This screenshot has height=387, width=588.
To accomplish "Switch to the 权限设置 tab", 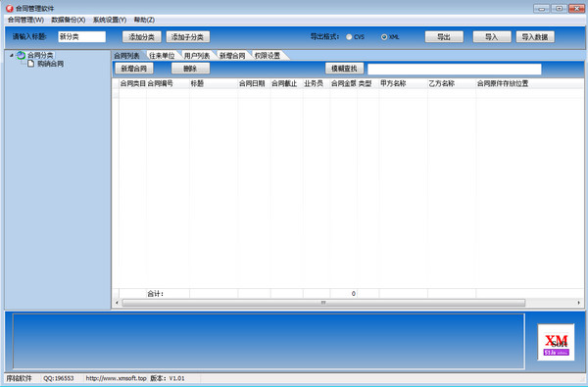I will [268, 56].
